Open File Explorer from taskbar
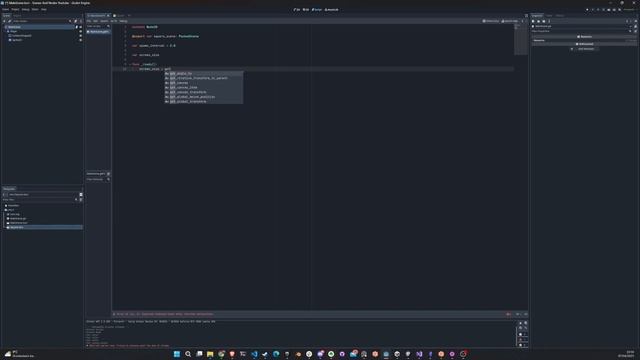The width and height of the screenshot is (640, 360). coord(210,354)
